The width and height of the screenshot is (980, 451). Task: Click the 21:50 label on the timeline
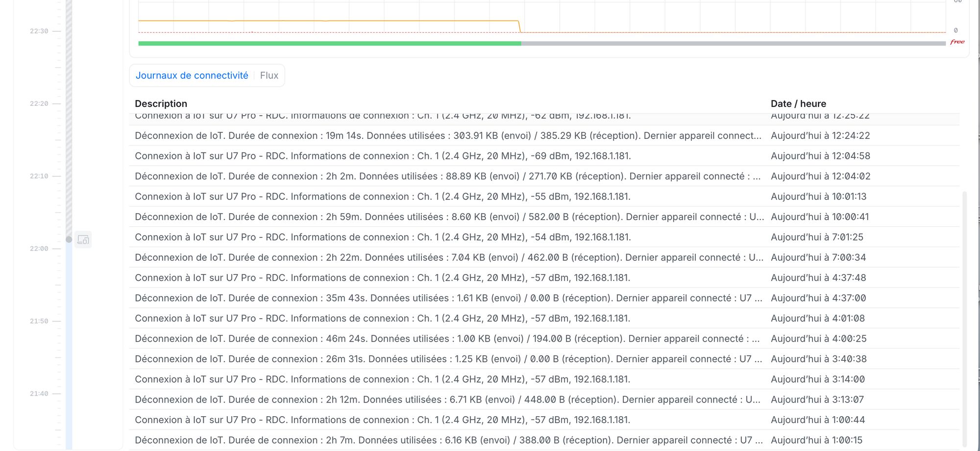(x=39, y=321)
